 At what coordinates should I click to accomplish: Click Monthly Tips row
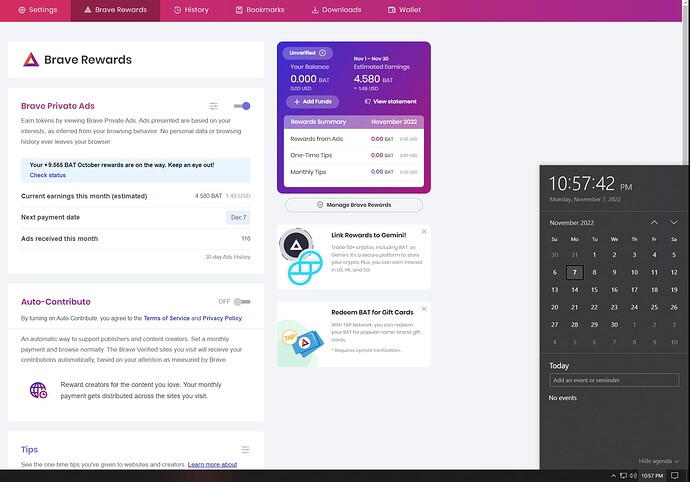click(x=354, y=172)
